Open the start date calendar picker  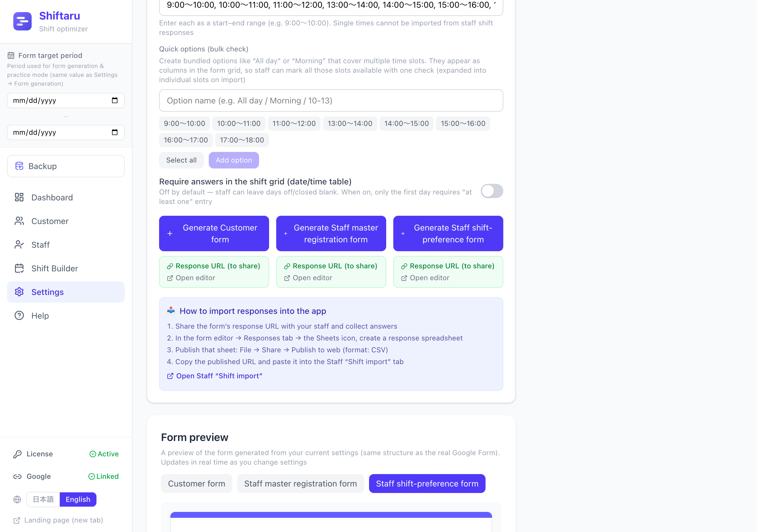(x=114, y=100)
